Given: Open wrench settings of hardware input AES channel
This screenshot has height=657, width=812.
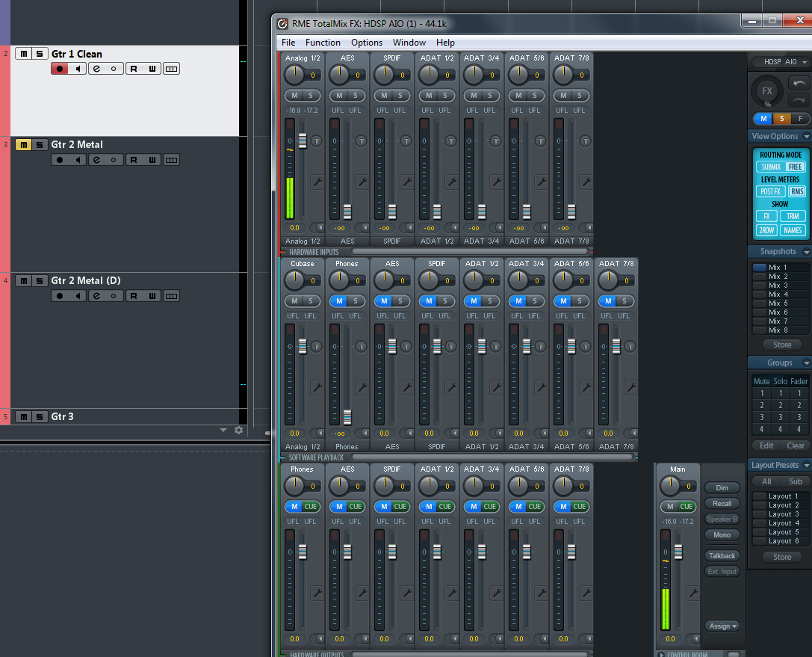Looking at the screenshot, I should [x=362, y=182].
